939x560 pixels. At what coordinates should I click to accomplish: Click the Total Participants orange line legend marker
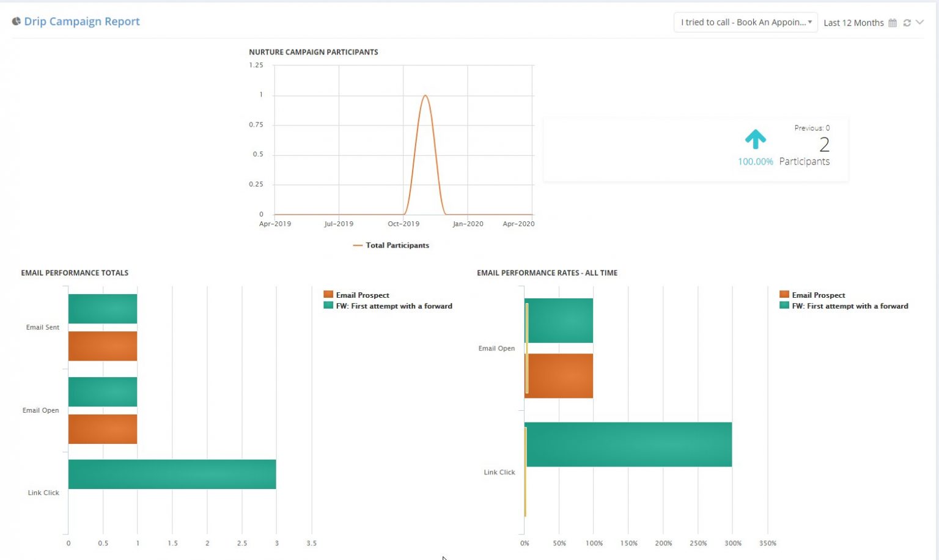point(358,245)
